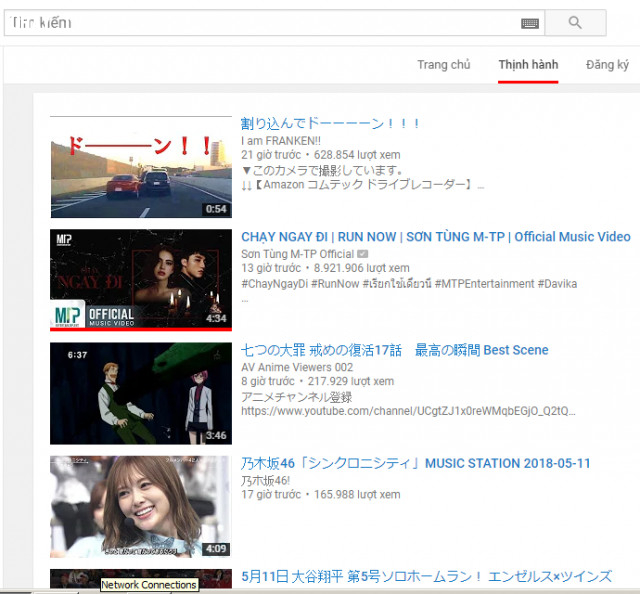Image resolution: width=640 pixels, height=594 pixels.
Task: Click the youtube.com/channel URL in anime description
Action: (408, 411)
